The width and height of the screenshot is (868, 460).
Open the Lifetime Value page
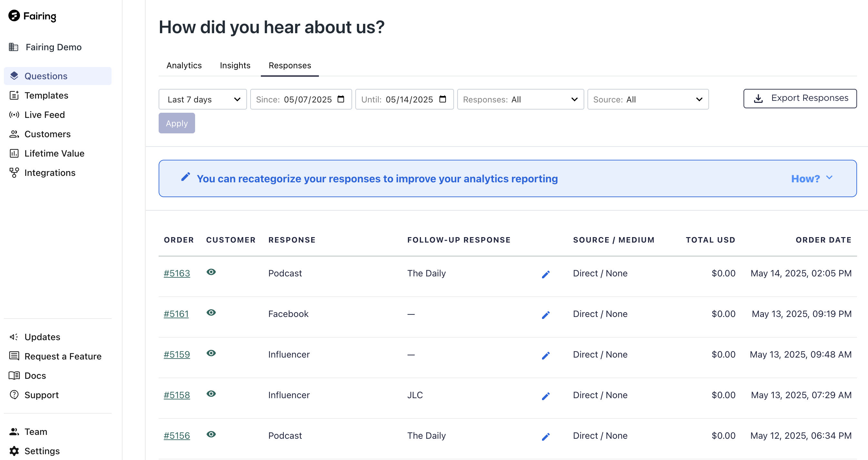tap(54, 154)
